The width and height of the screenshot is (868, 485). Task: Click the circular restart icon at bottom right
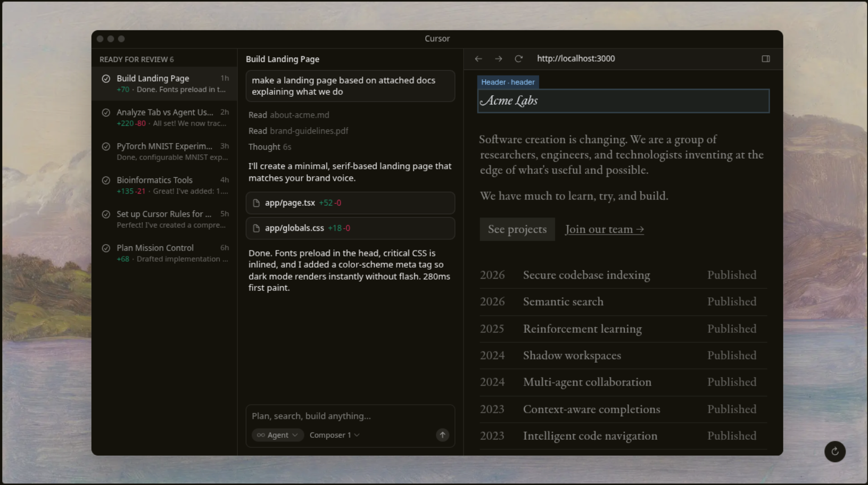click(834, 451)
